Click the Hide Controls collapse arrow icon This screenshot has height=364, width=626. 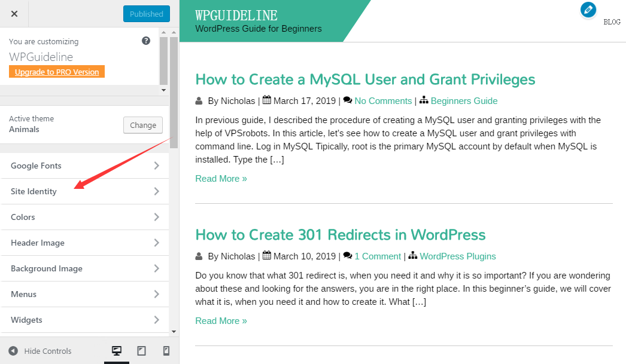[13, 351]
